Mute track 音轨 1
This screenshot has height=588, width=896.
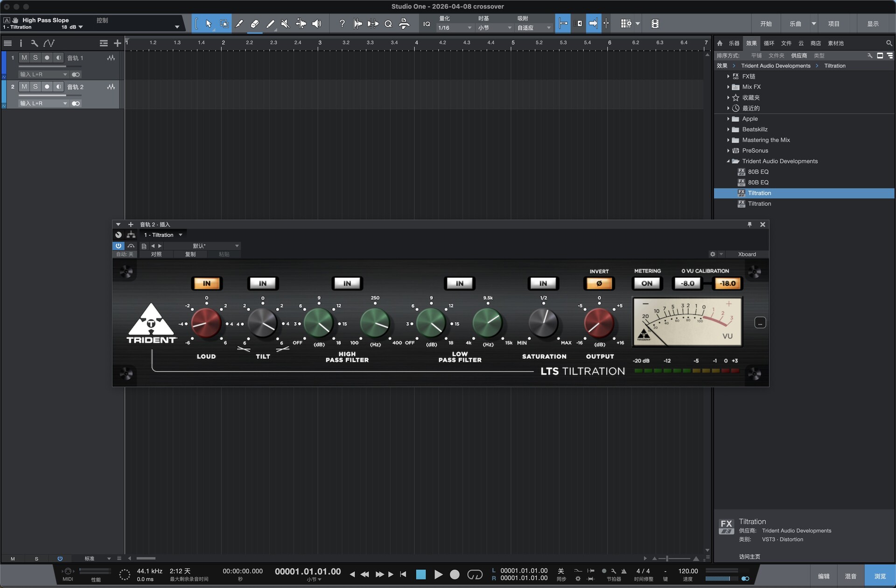pos(23,57)
